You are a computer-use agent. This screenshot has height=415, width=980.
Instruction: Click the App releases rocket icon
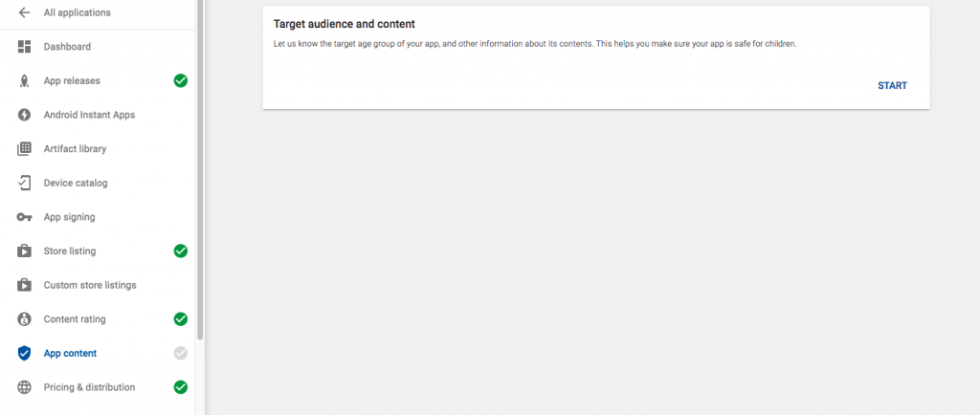(x=24, y=81)
